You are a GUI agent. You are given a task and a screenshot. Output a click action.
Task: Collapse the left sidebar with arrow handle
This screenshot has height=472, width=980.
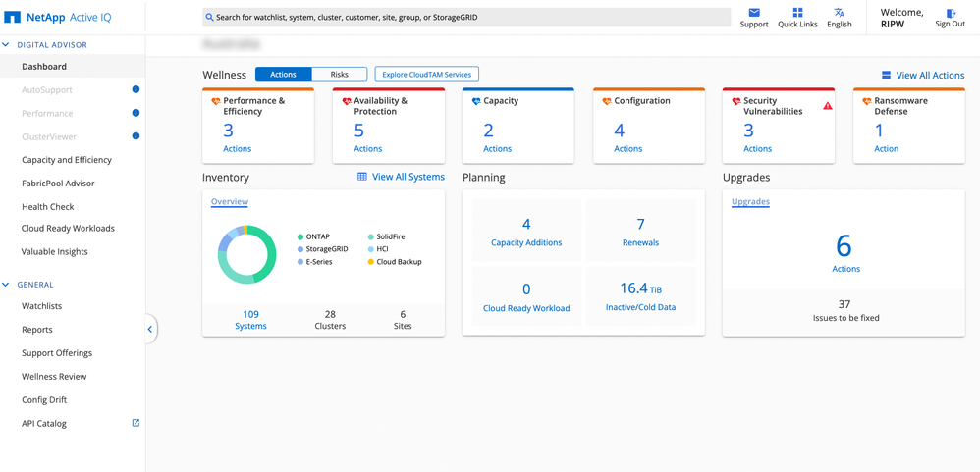pos(150,329)
